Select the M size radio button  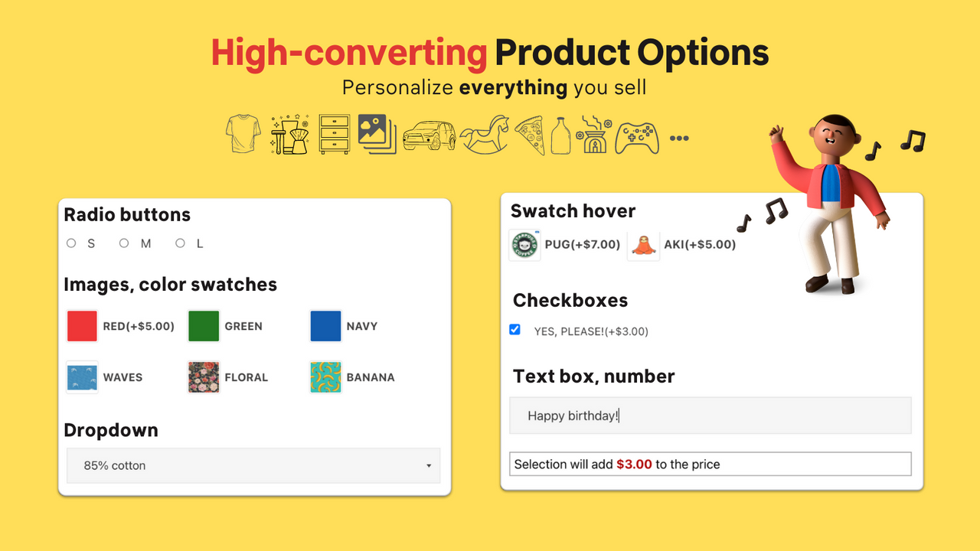click(124, 243)
